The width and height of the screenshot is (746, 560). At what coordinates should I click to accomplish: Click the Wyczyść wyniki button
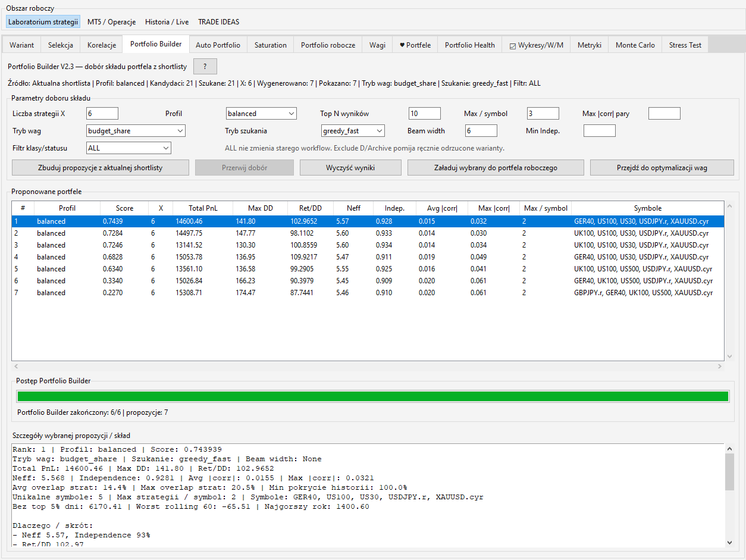click(x=350, y=168)
